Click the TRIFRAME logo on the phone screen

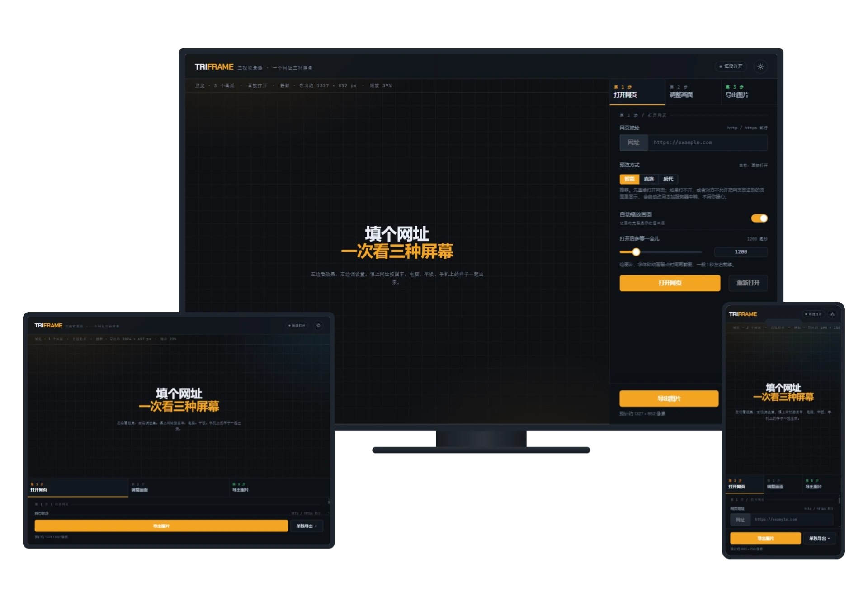point(743,314)
